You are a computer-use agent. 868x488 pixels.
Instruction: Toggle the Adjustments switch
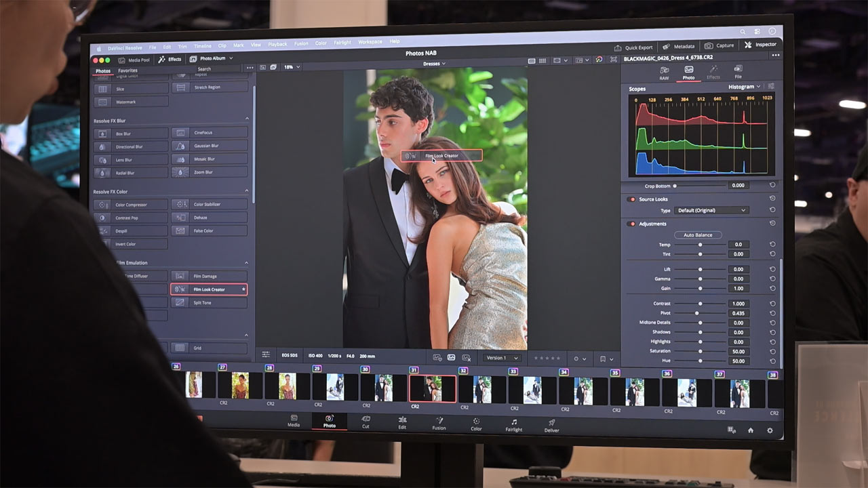(632, 224)
